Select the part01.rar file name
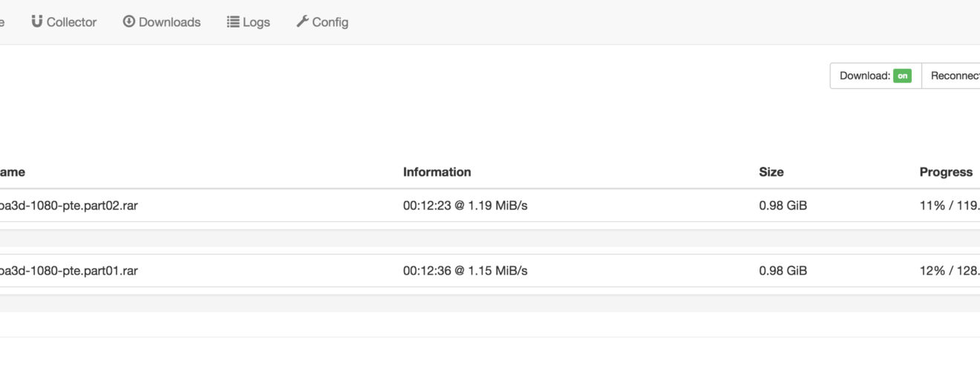Viewport: 980px width, 386px height. point(68,271)
